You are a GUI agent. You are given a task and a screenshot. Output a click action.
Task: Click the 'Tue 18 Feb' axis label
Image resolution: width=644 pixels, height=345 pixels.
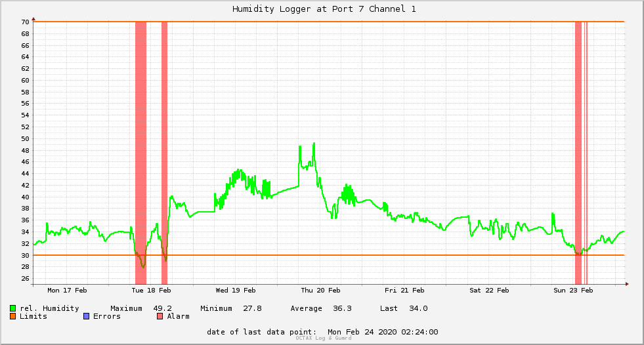click(x=151, y=290)
